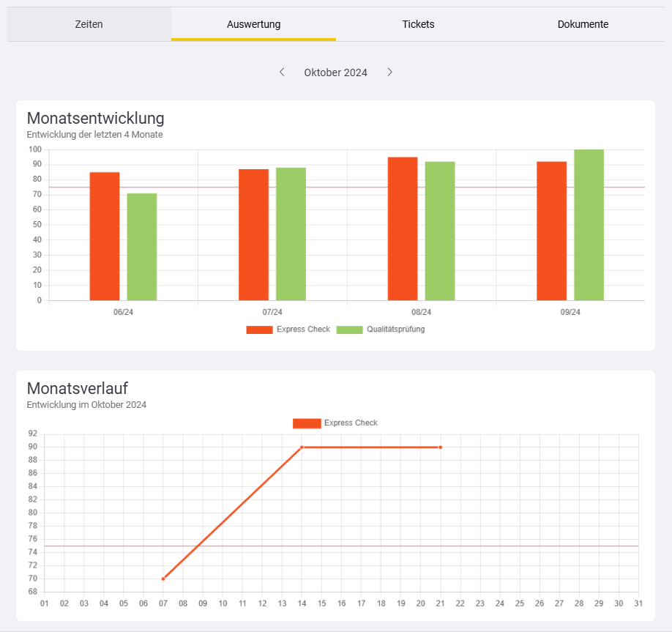
Task: Select the Express Check bar for 07/24
Action: [253, 234]
